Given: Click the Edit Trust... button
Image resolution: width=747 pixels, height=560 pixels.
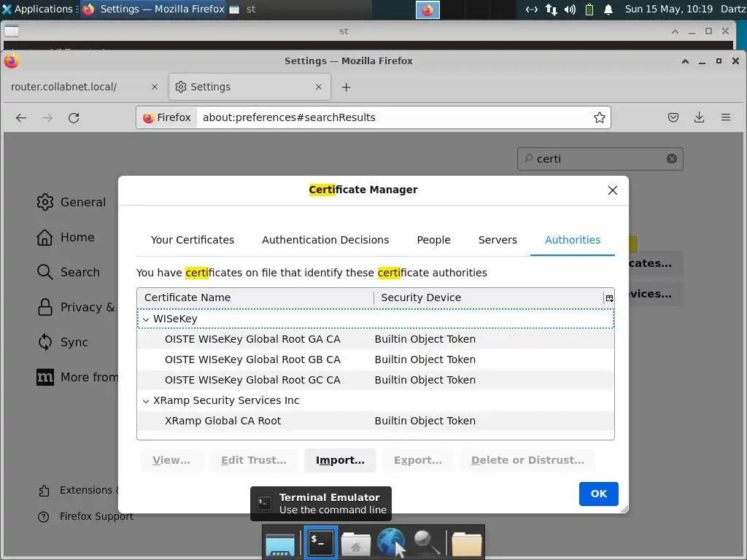Looking at the screenshot, I should [x=254, y=461].
